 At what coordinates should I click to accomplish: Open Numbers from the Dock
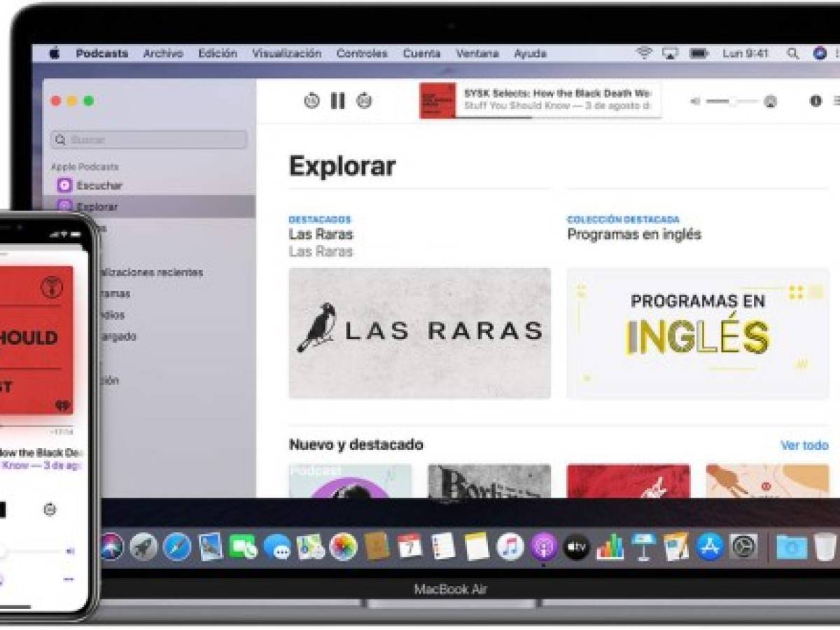(610, 547)
